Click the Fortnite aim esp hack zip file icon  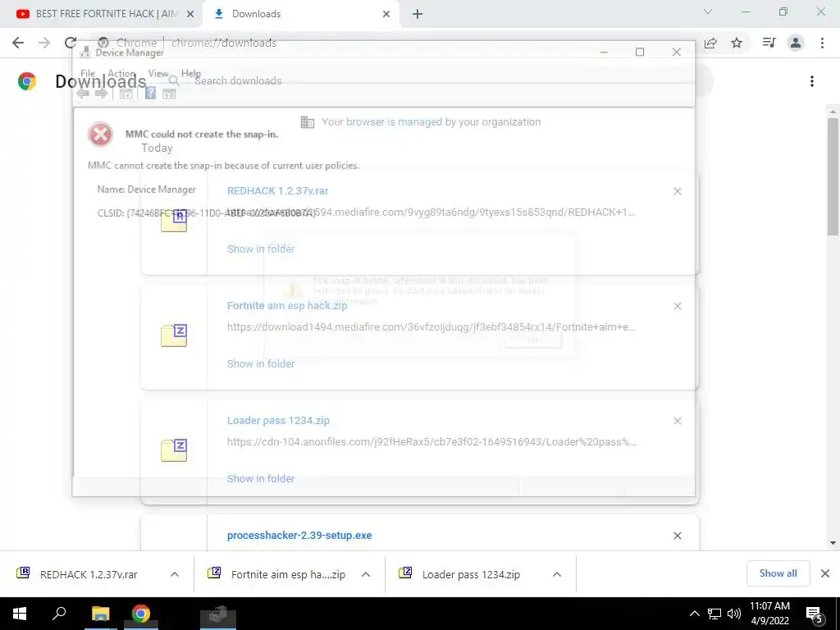coord(174,336)
